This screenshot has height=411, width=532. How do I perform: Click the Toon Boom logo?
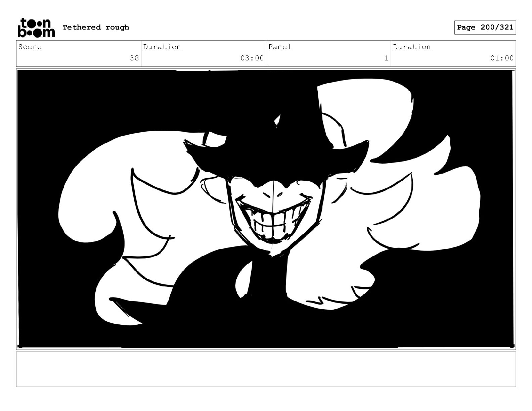tap(36, 27)
